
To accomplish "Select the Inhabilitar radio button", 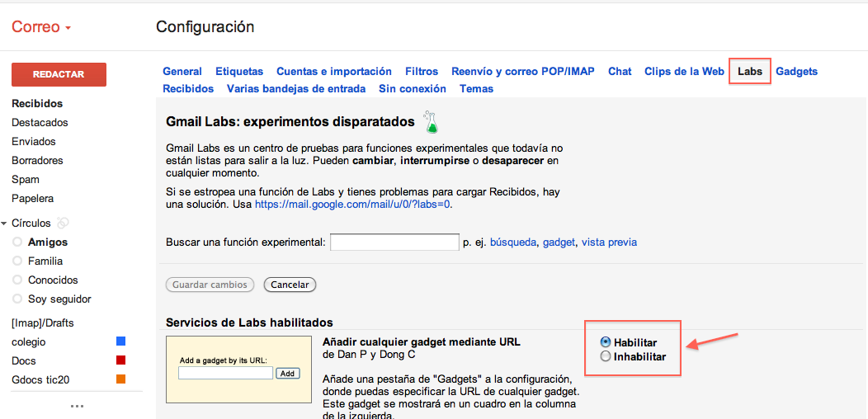I will click(x=606, y=356).
